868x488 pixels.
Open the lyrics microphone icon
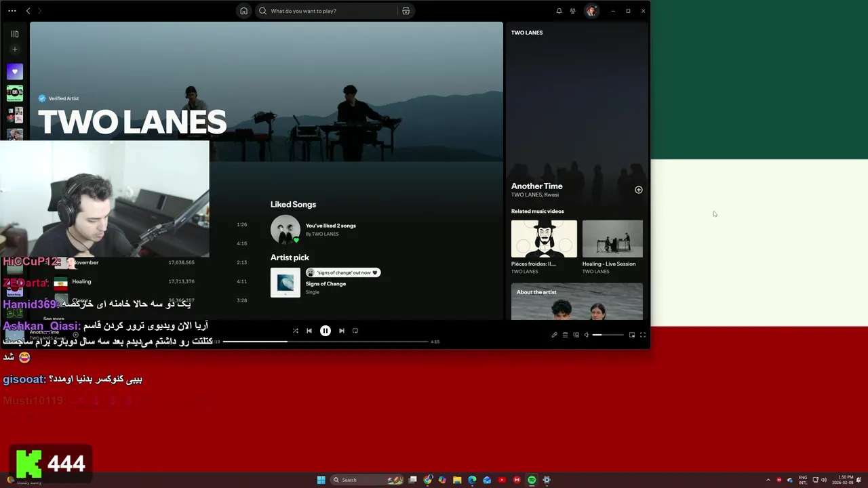pos(554,335)
